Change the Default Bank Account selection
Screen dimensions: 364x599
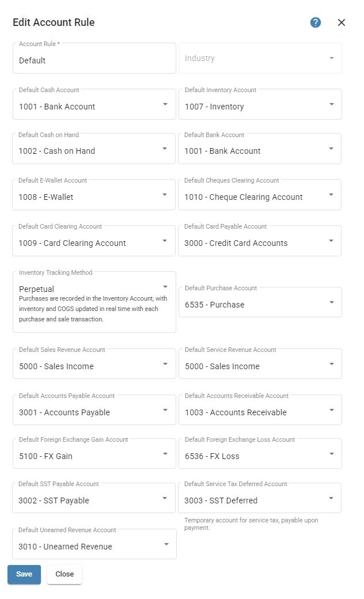pyautogui.click(x=259, y=149)
